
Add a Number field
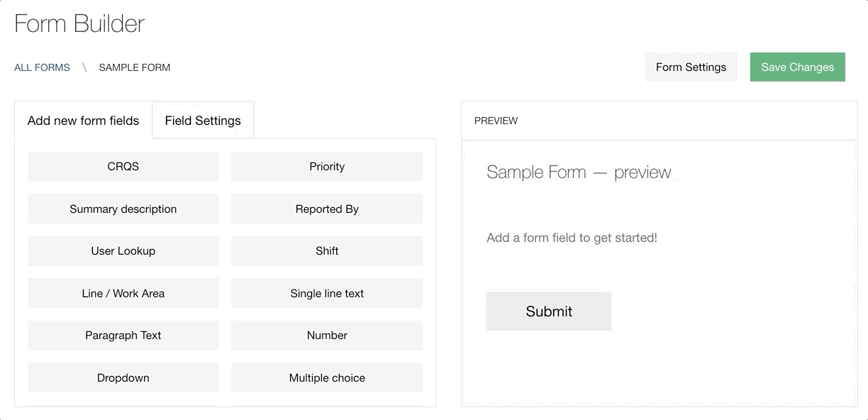[x=327, y=336]
